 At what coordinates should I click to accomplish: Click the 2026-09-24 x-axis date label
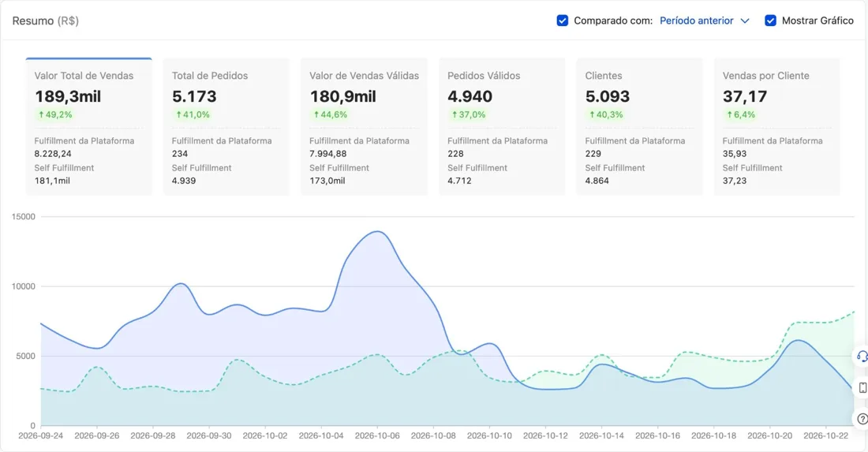tap(40, 436)
